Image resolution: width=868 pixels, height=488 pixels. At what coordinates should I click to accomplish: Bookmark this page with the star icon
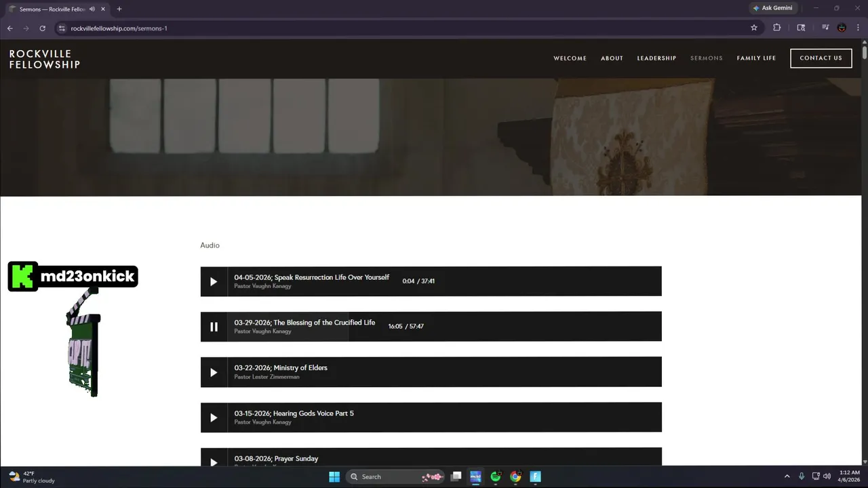(754, 28)
